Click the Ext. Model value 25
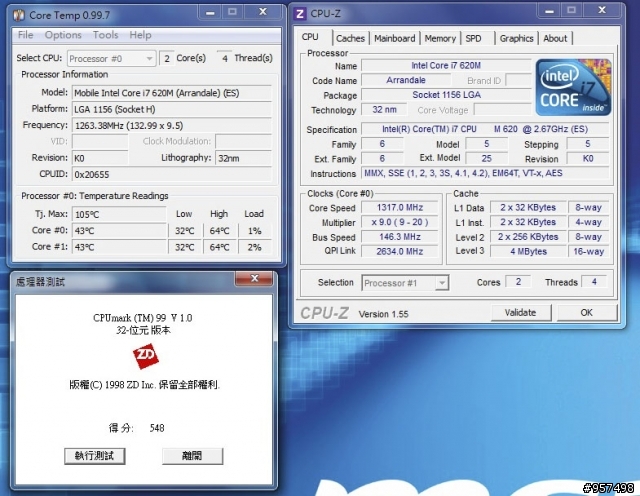 point(487,159)
